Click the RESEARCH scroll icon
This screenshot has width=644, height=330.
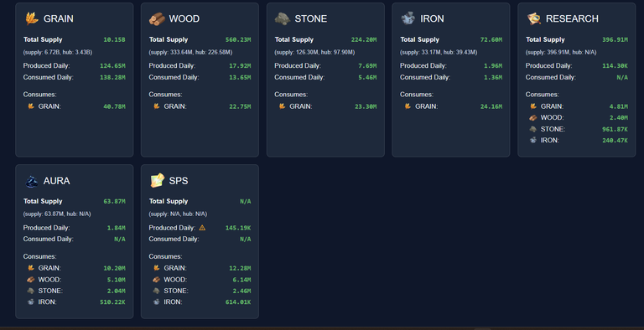[533, 18]
